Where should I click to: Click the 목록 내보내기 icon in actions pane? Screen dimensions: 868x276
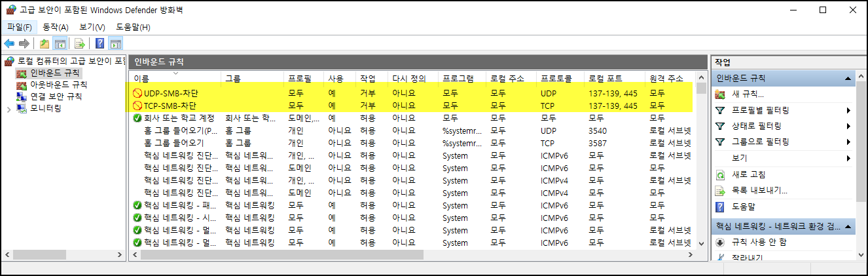(720, 191)
